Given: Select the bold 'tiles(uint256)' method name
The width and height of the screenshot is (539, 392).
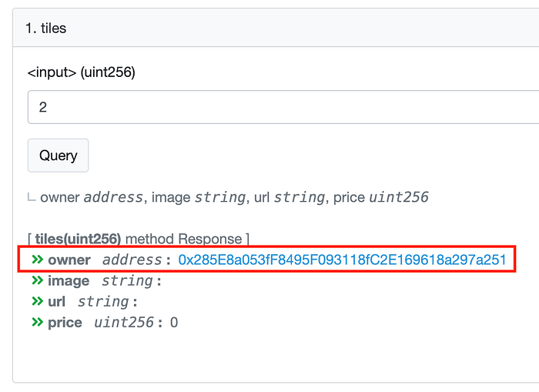Looking at the screenshot, I should pos(78,239).
